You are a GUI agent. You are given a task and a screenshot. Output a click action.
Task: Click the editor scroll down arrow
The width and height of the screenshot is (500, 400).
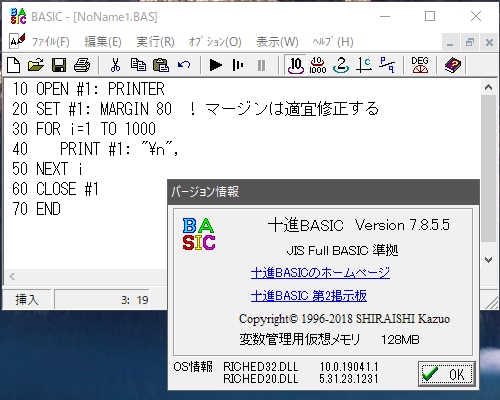pyautogui.click(x=488, y=260)
